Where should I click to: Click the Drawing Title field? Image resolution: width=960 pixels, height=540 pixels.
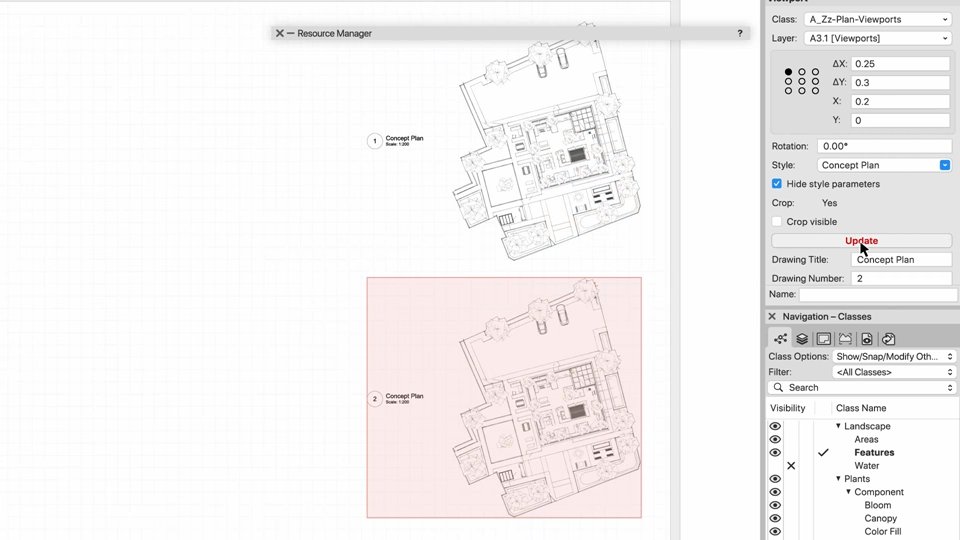tap(901, 260)
